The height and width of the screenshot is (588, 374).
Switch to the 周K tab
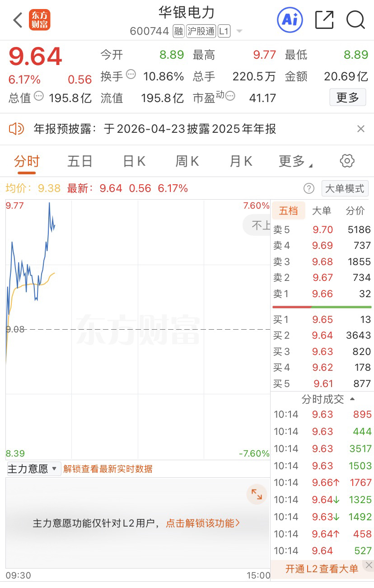click(187, 161)
